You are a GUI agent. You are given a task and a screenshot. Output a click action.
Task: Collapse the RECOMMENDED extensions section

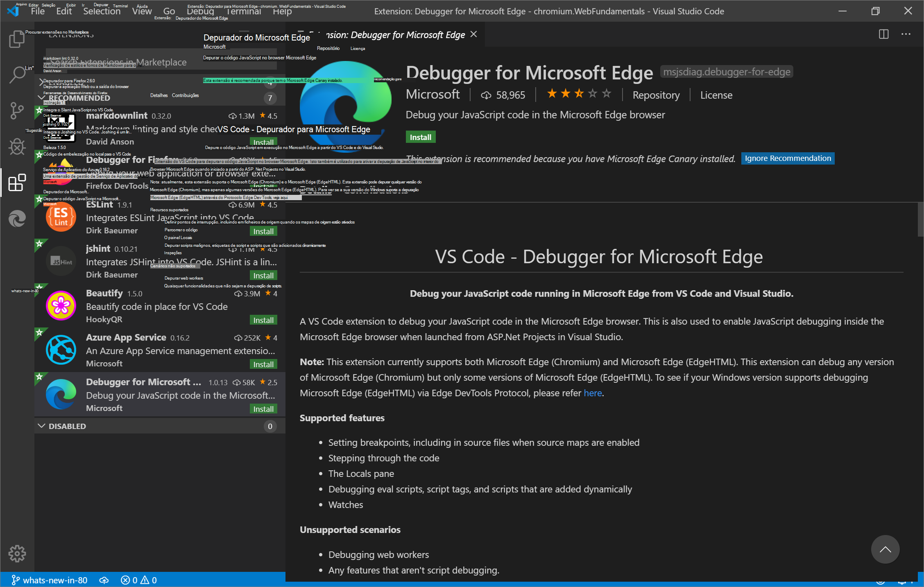click(41, 98)
